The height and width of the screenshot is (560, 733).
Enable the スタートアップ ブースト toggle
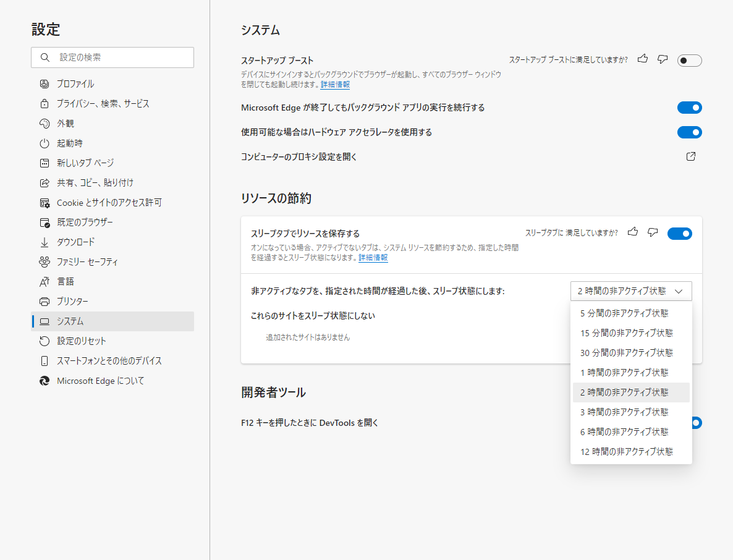(x=690, y=61)
